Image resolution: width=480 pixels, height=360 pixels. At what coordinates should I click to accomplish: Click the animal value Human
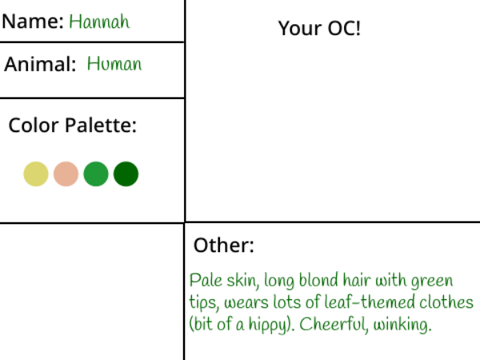(x=114, y=64)
